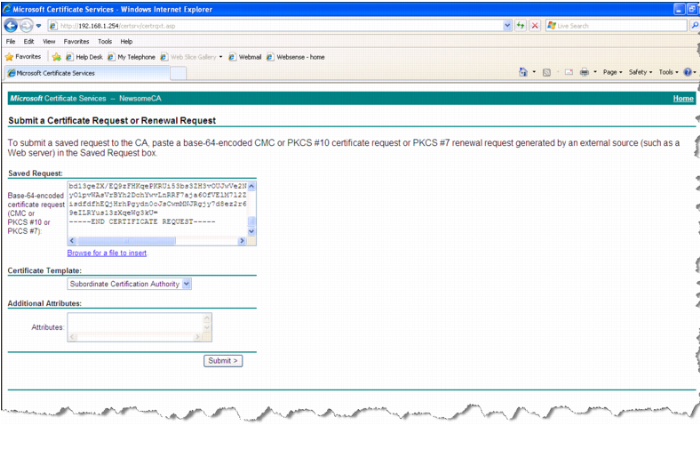The width and height of the screenshot is (700, 449).
Task: Open the View menu
Action: (49, 42)
